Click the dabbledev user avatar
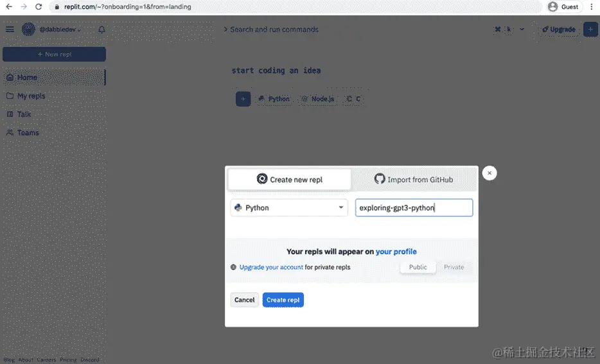The height and width of the screenshot is (364, 600). [x=28, y=30]
